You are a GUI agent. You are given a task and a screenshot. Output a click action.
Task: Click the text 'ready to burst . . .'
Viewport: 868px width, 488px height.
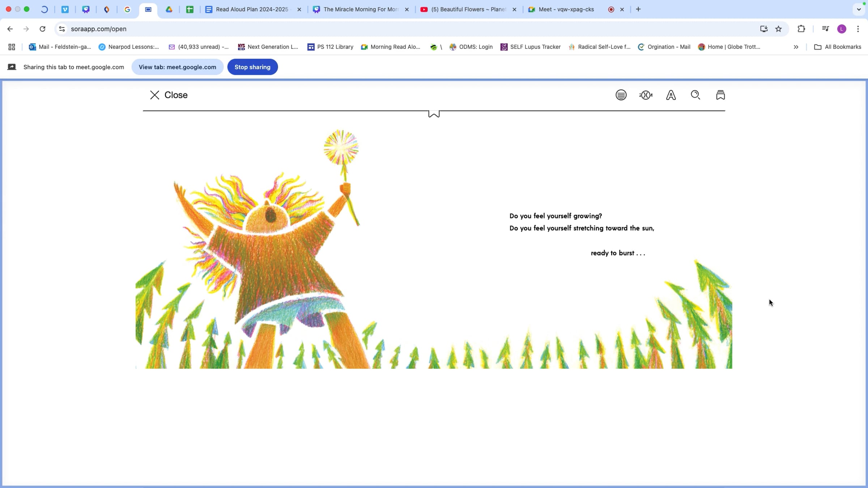(x=618, y=253)
